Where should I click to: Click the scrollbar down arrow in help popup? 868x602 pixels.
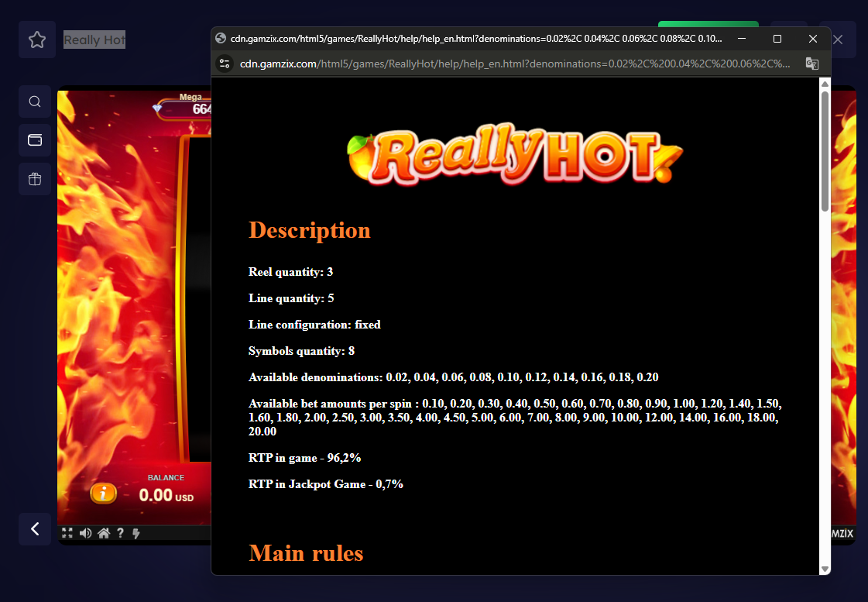click(825, 569)
